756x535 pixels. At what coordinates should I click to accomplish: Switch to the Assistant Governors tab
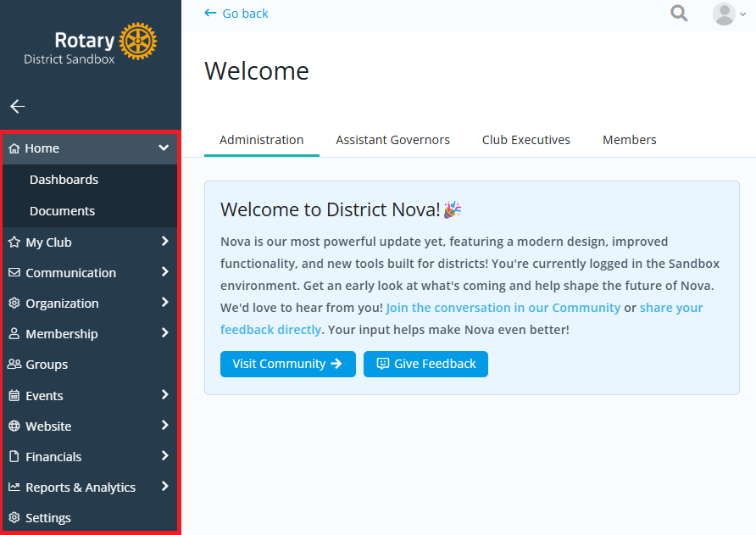click(x=392, y=140)
